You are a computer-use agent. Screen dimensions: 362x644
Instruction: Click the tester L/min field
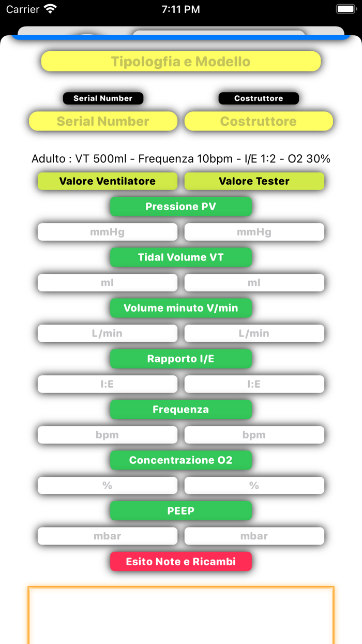(x=254, y=333)
